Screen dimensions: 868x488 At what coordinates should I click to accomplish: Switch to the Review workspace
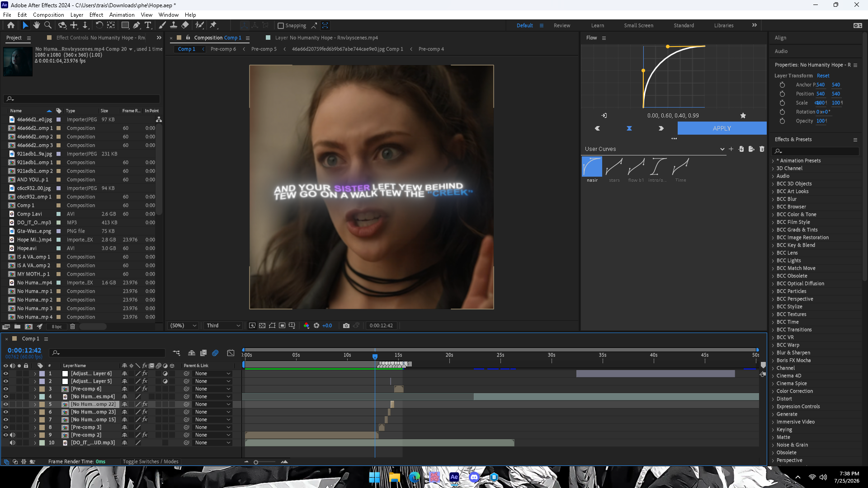tap(562, 26)
